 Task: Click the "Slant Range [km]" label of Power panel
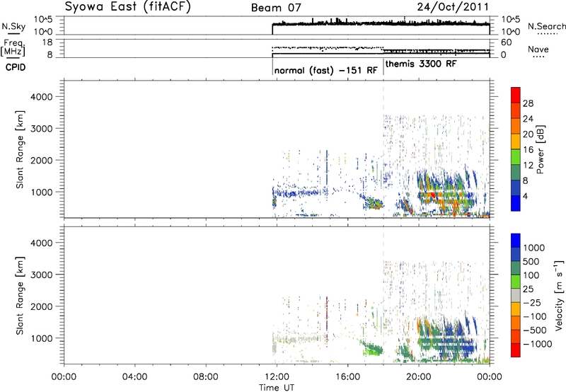pyautogui.click(x=20, y=149)
